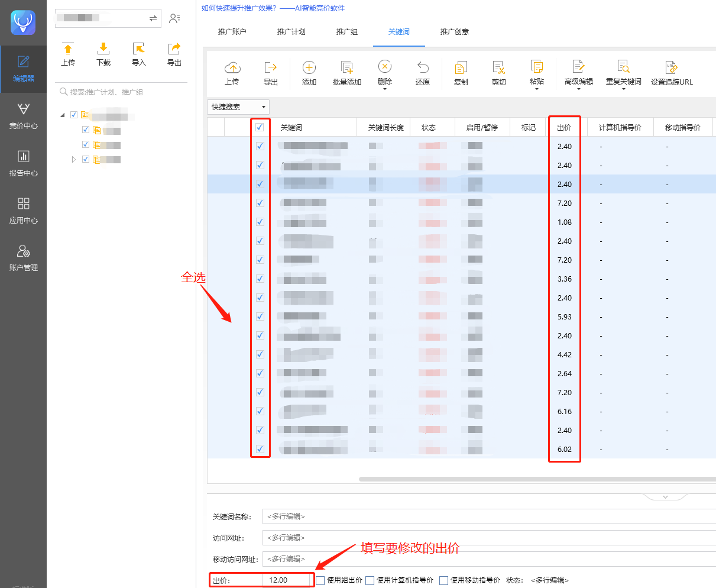Open the 重复关键词 dropdown arrow
This screenshot has height=588, width=716.
click(x=624, y=89)
